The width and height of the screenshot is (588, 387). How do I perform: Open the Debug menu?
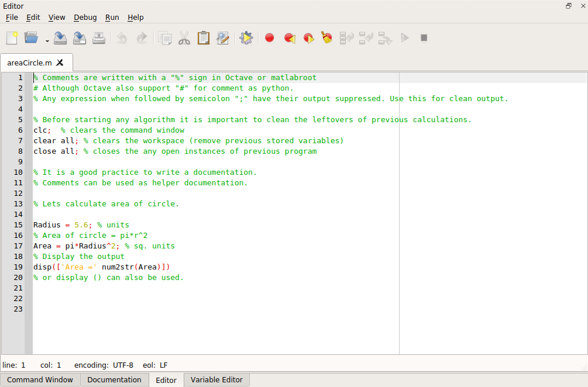[x=85, y=18]
